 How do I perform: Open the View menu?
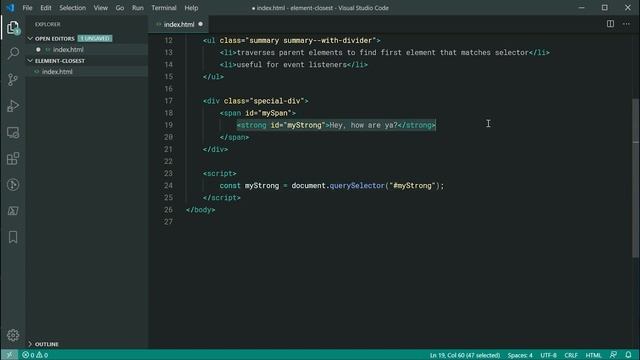coord(100,8)
